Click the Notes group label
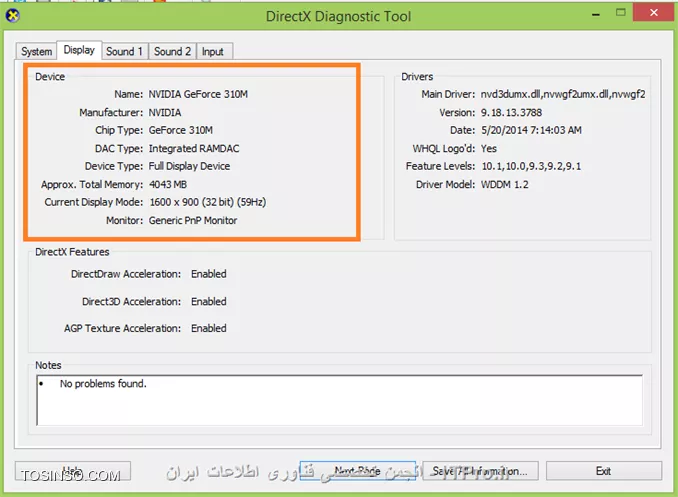678x497 pixels. 48,365
